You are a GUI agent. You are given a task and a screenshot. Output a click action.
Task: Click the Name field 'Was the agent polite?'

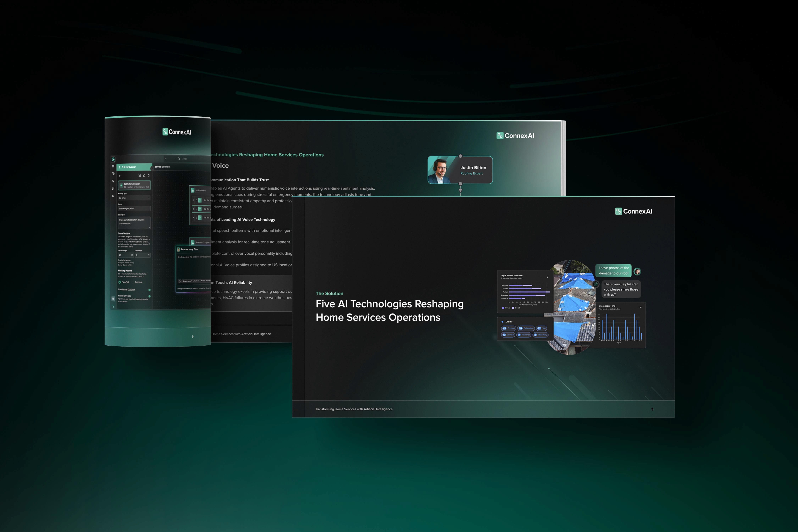[134, 209]
